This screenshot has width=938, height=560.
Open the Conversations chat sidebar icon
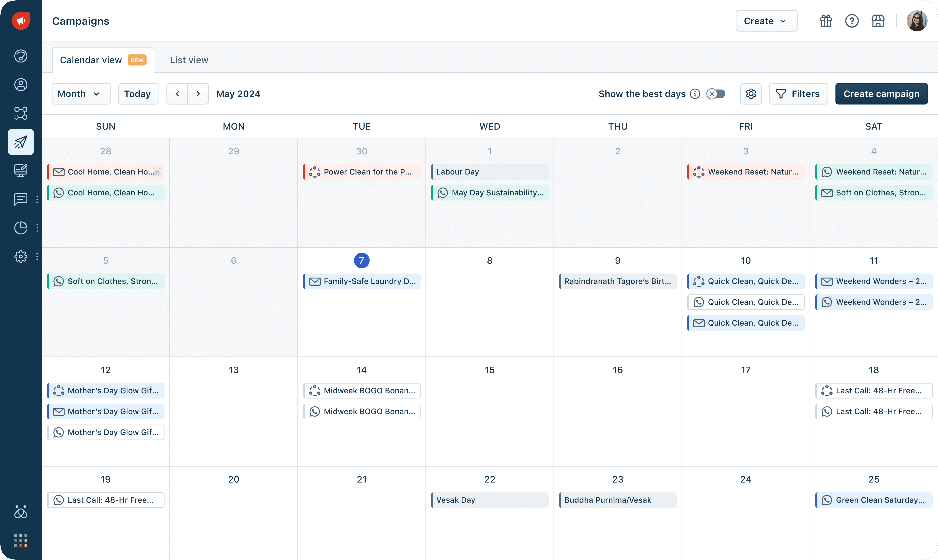pyautogui.click(x=21, y=199)
